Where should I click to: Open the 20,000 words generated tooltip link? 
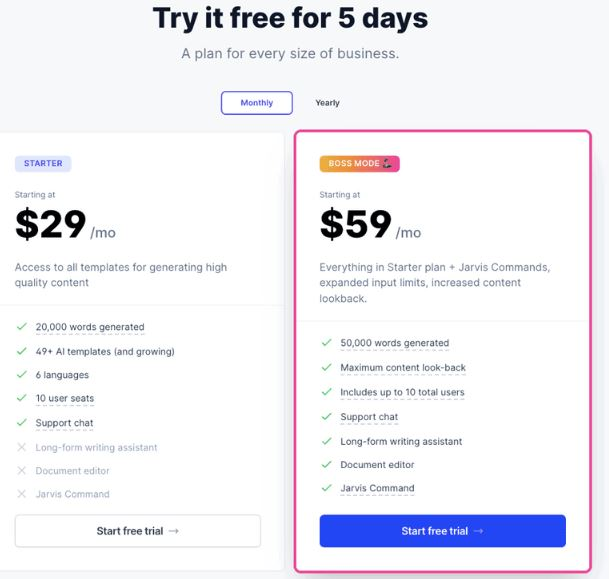point(90,327)
